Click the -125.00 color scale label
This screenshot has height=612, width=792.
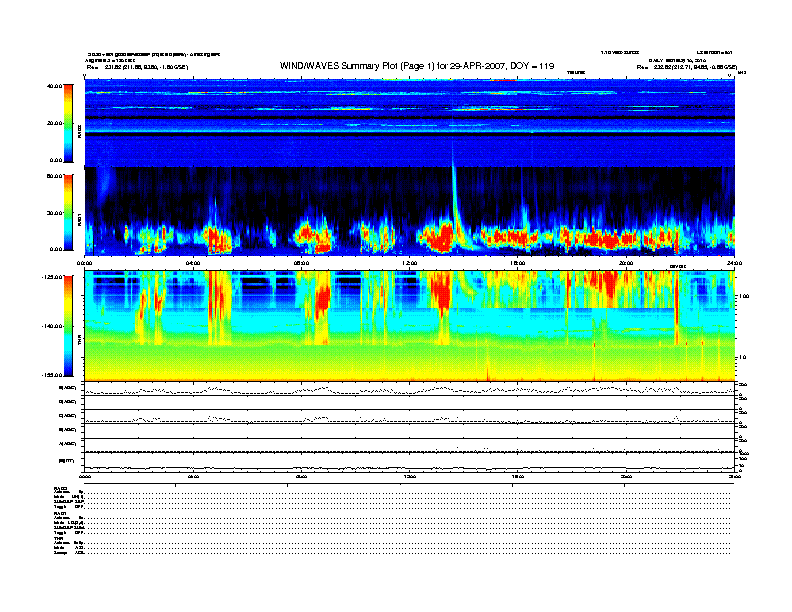click(52, 277)
